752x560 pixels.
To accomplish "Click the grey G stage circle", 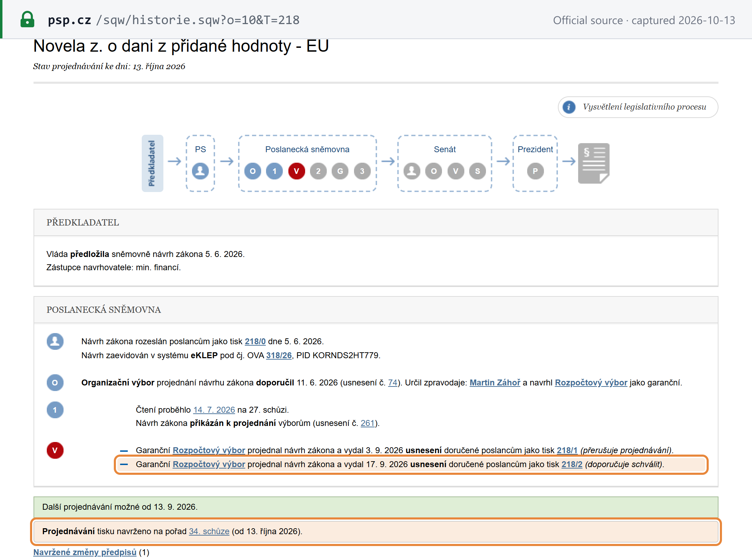I will click(x=340, y=171).
